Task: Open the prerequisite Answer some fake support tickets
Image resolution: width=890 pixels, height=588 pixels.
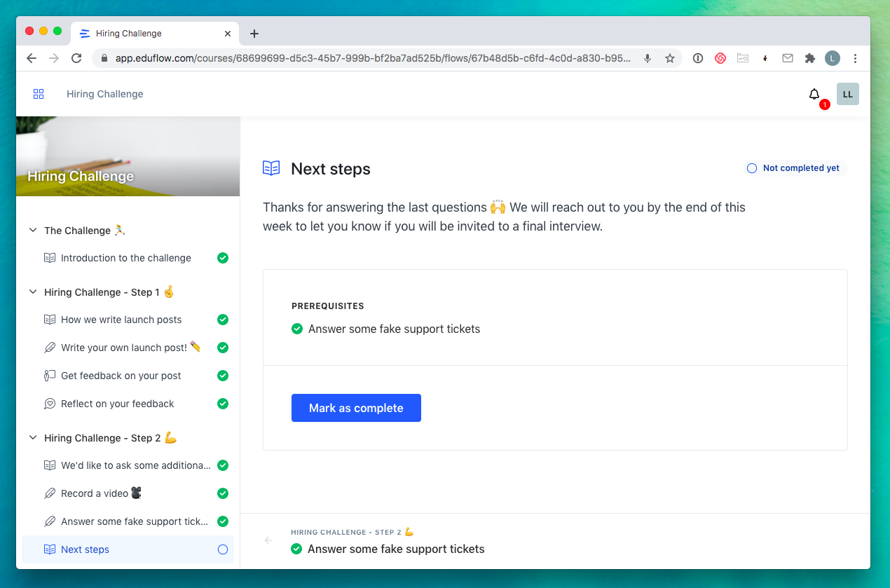Action: (x=394, y=329)
